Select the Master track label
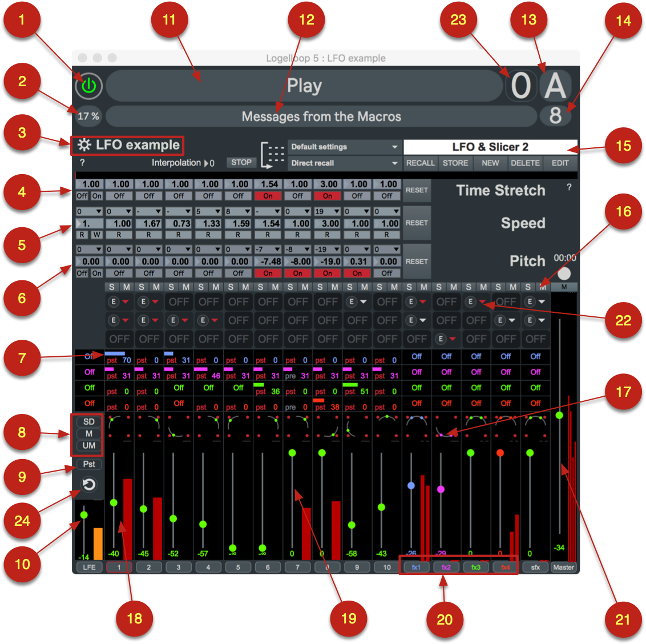Viewport: 646px width, 644px height. [564, 567]
